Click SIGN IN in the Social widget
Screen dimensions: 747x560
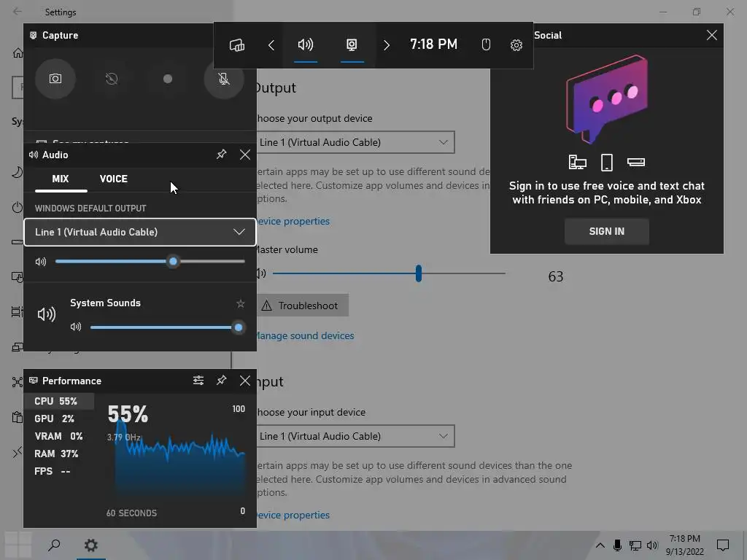click(606, 231)
